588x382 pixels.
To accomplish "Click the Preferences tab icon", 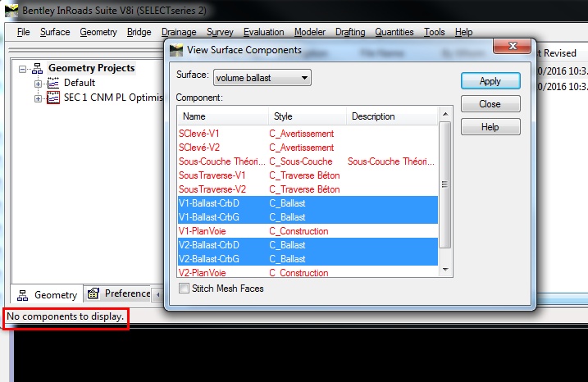I will pos(93,293).
